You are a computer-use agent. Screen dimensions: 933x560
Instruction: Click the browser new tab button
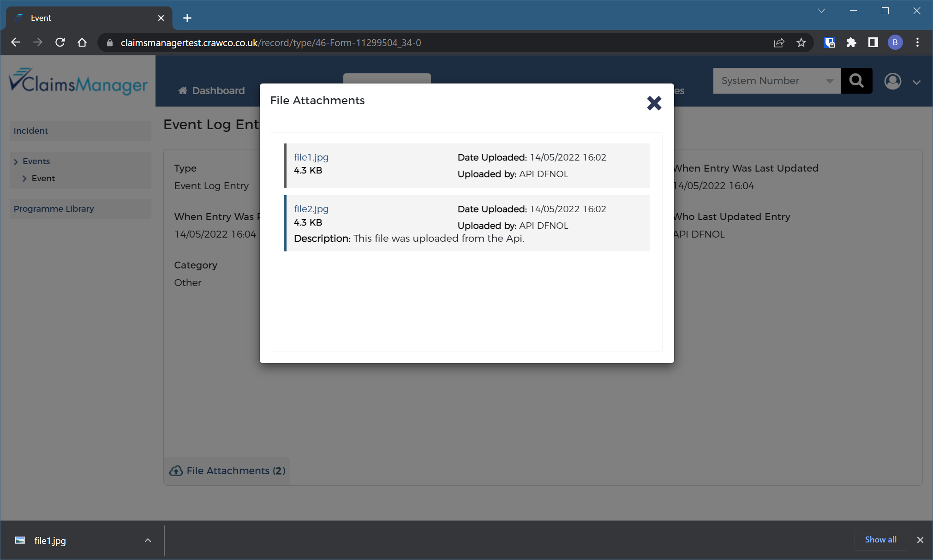(187, 18)
